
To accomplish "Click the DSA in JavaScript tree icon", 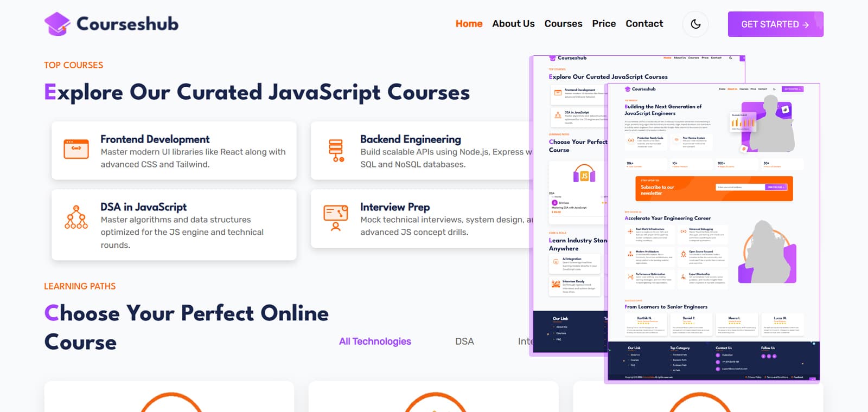I will point(76,217).
